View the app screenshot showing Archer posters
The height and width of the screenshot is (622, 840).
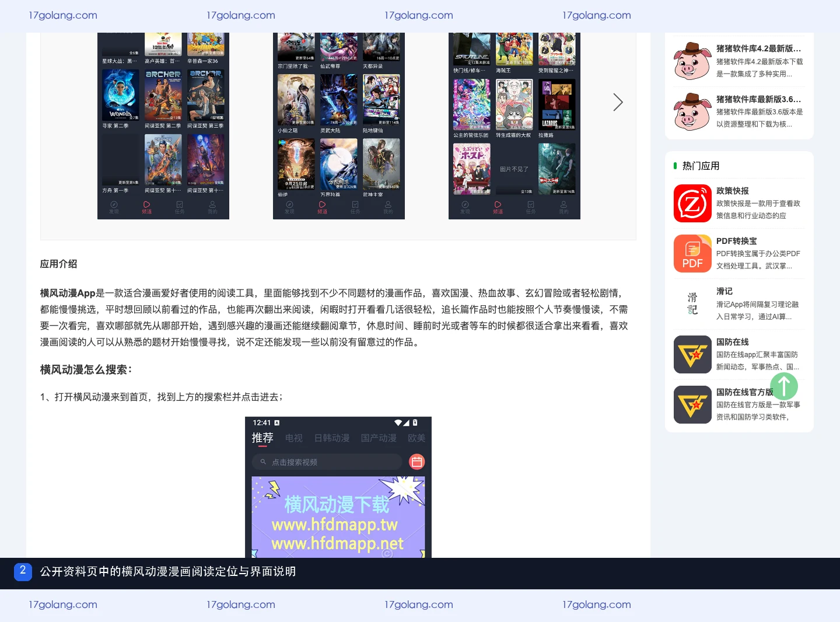point(163,126)
